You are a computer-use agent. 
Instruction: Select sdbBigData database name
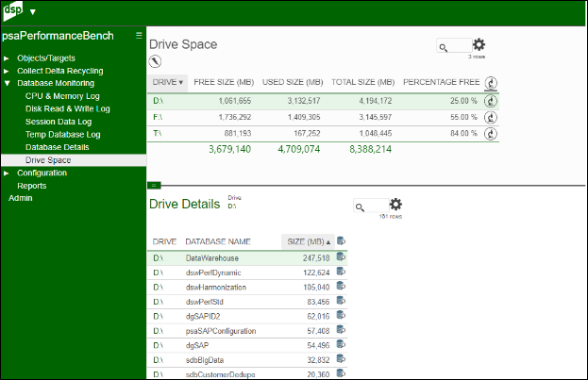tap(205, 360)
